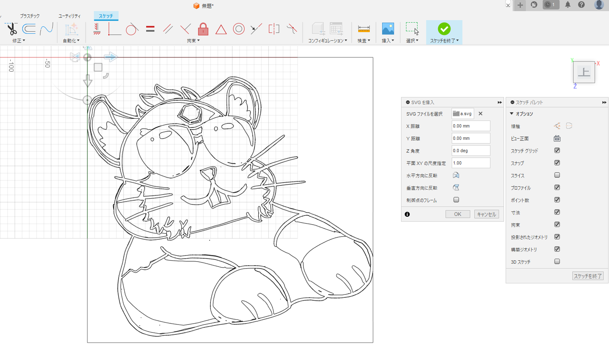The width and height of the screenshot is (609, 364).
Task: Click the automation icon above 自動化
Action: click(71, 29)
